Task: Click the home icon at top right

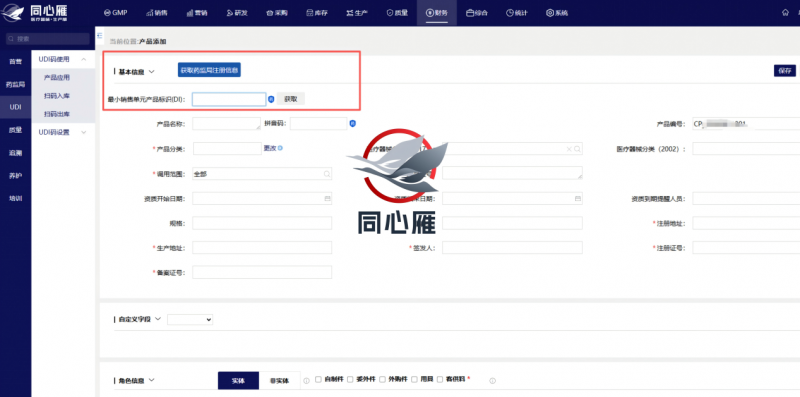Action: coord(785,13)
